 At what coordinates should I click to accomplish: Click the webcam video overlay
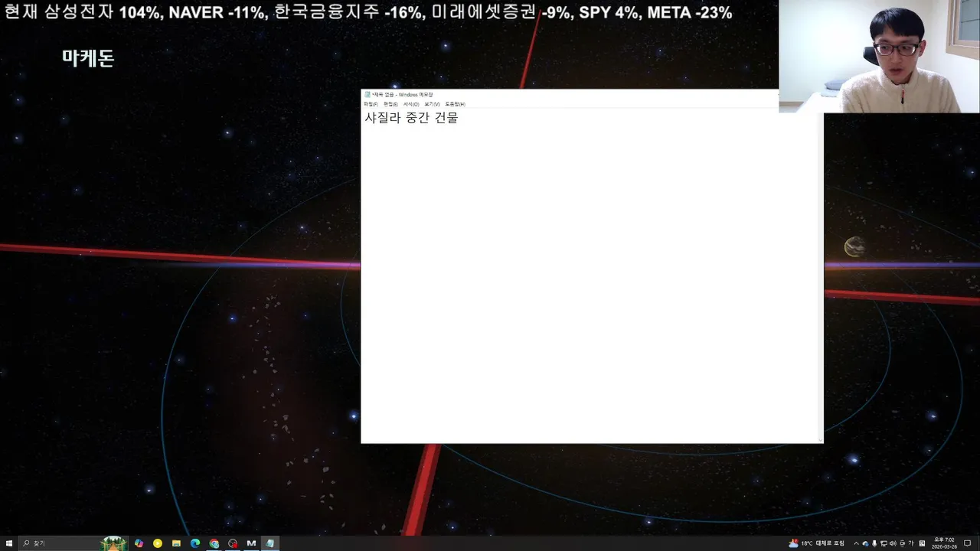click(x=879, y=57)
